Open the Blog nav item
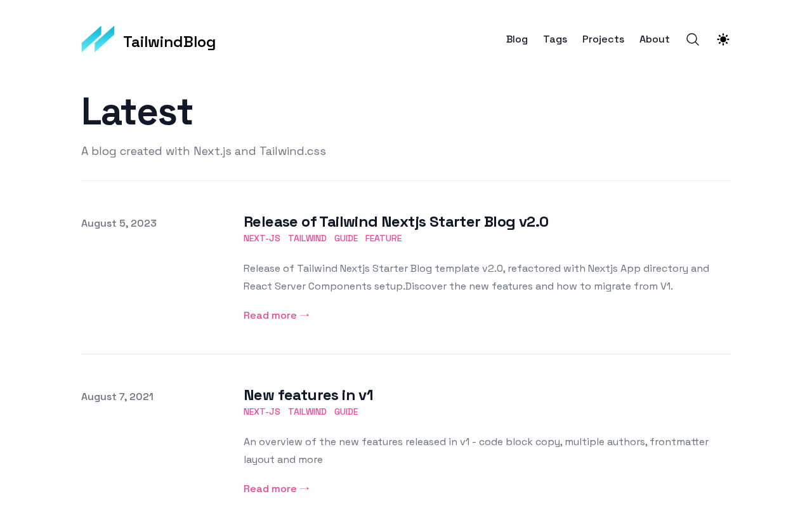Screen dimensions: 812x508 (517, 39)
